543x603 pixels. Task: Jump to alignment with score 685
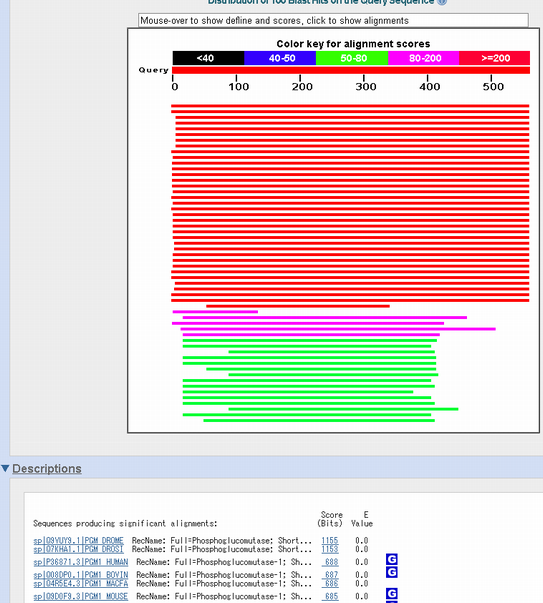[x=331, y=596]
